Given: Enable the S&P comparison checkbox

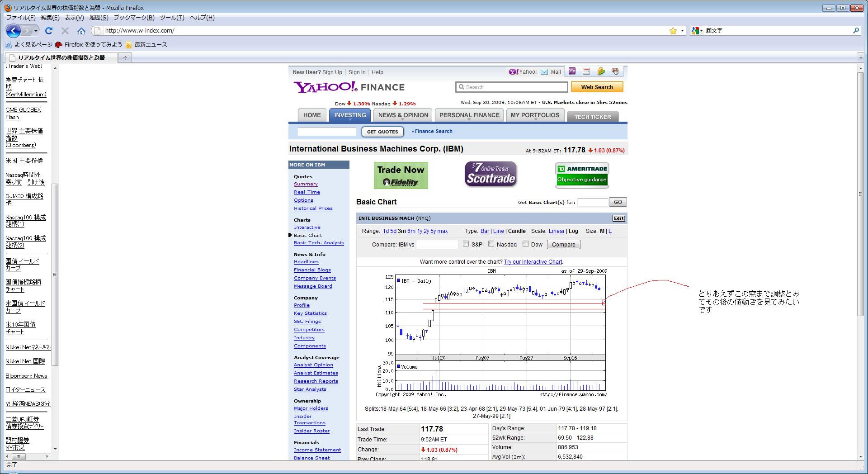Looking at the screenshot, I should 466,244.
